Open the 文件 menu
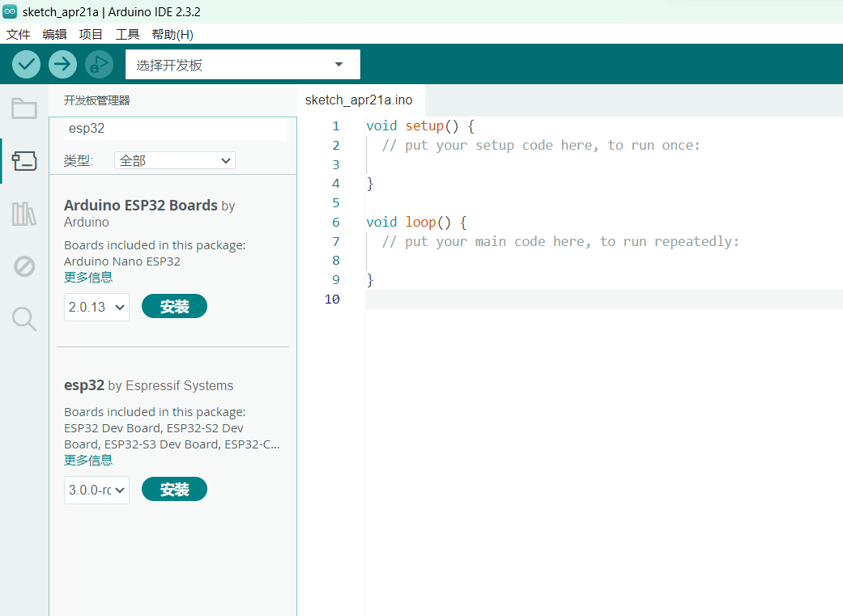The width and height of the screenshot is (843, 616). point(19,34)
